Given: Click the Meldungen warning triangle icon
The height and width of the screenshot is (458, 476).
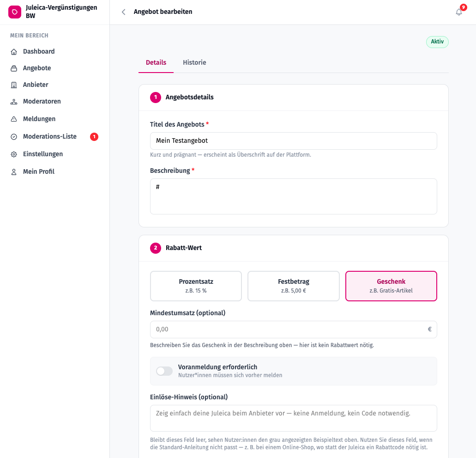Looking at the screenshot, I should coord(14,119).
